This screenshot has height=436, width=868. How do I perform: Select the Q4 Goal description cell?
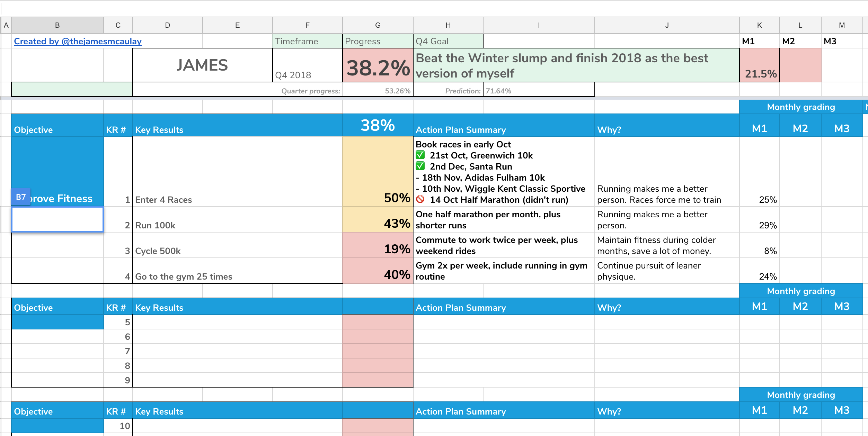click(576, 65)
